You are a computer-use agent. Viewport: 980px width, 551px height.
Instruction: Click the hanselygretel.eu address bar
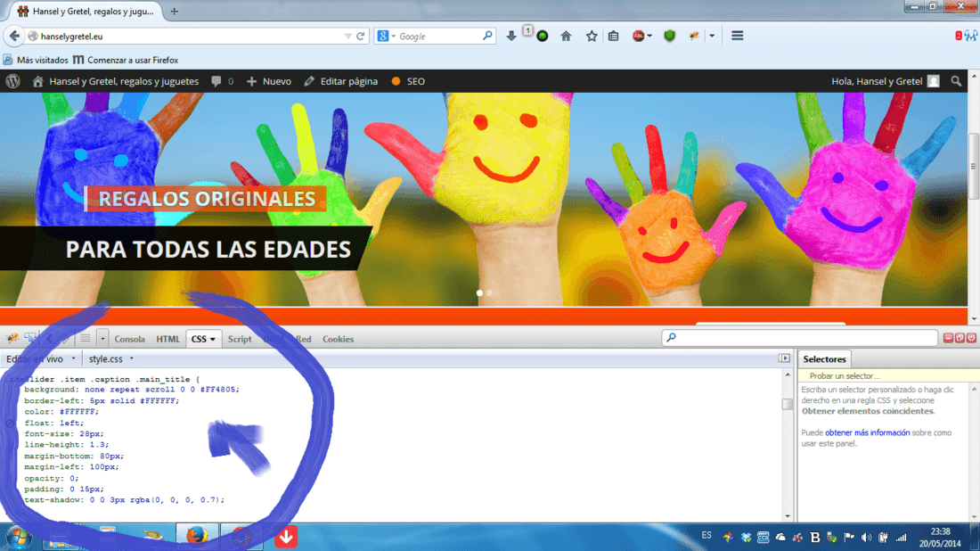click(187, 37)
